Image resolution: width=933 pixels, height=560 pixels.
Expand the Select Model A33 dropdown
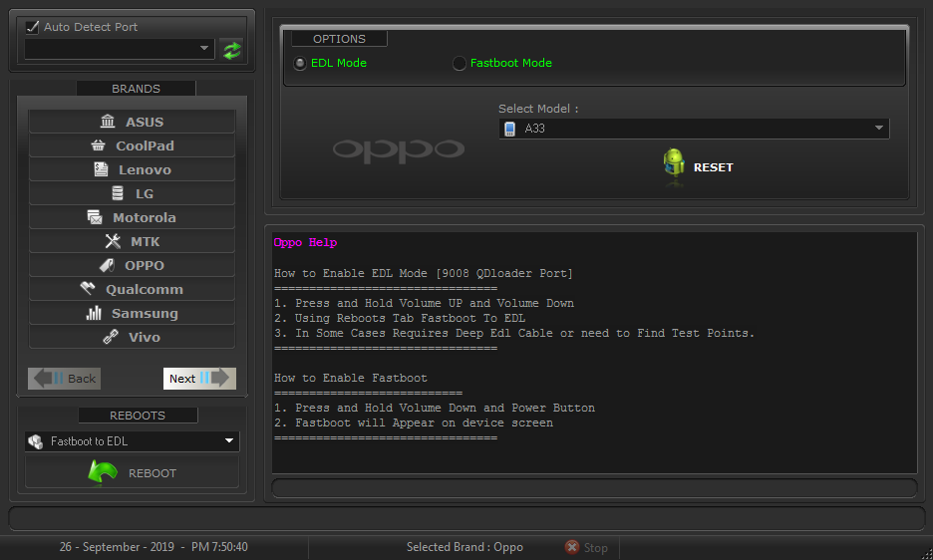click(694, 129)
